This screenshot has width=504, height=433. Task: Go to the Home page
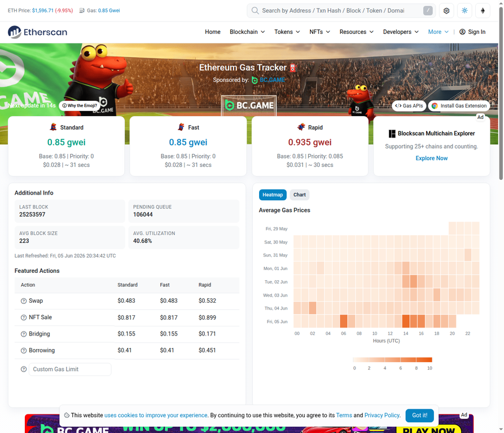click(x=213, y=32)
